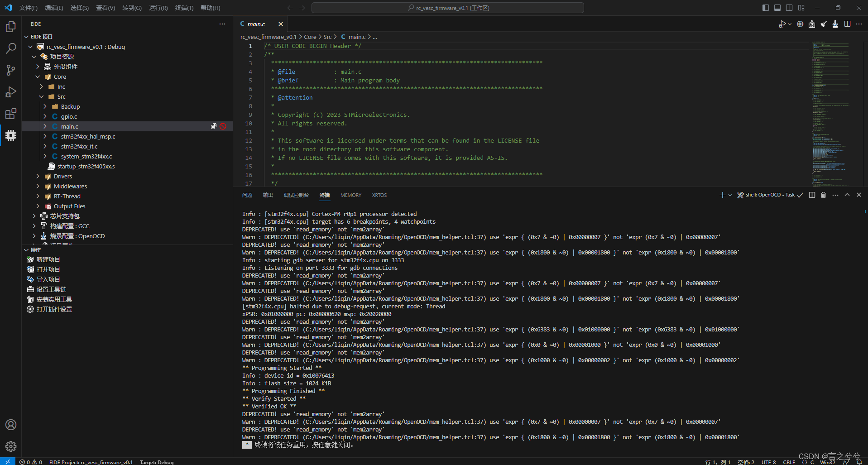Toggle the primary sidebar layout control
This screenshot has width=868, height=465.
(765, 8)
